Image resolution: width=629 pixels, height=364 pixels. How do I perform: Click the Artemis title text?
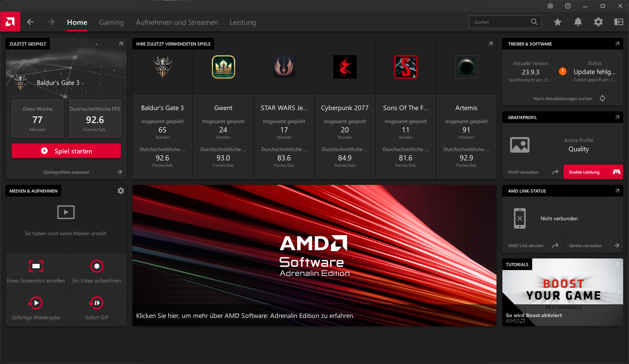(466, 108)
